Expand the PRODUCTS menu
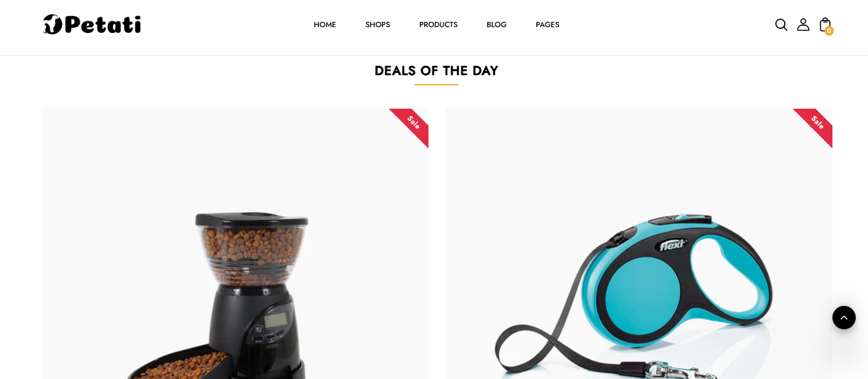The height and width of the screenshot is (379, 868). coord(438,25)
